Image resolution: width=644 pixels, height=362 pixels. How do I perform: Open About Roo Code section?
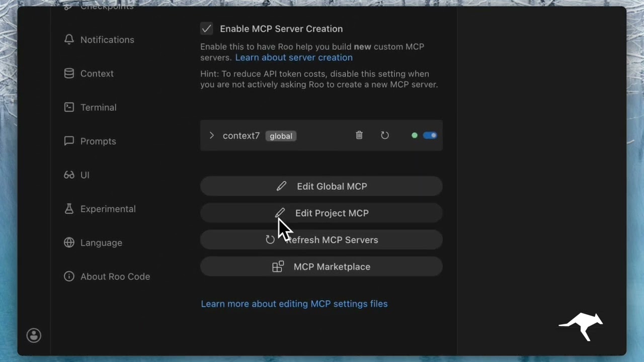coord(107,277)
